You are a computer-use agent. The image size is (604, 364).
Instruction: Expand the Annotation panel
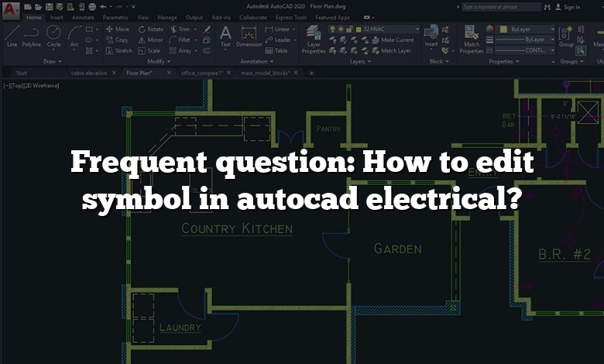point(257,61)
